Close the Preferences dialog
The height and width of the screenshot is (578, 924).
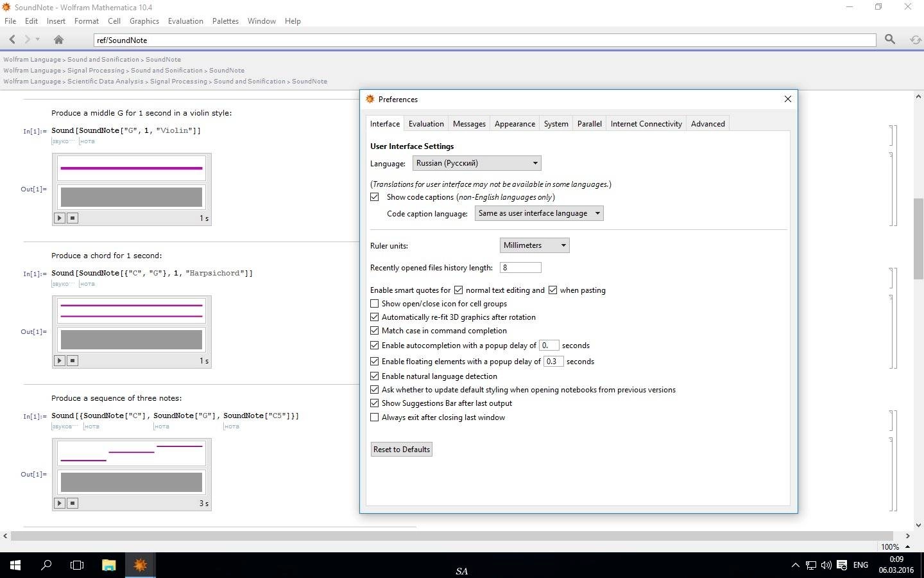788,99
